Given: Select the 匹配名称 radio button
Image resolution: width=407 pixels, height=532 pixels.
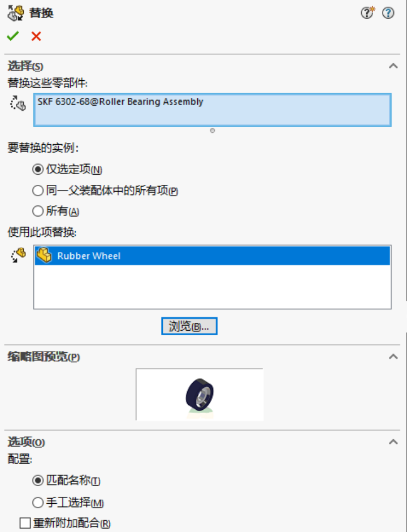Looking at the screenshot, I should coord(38,481).
